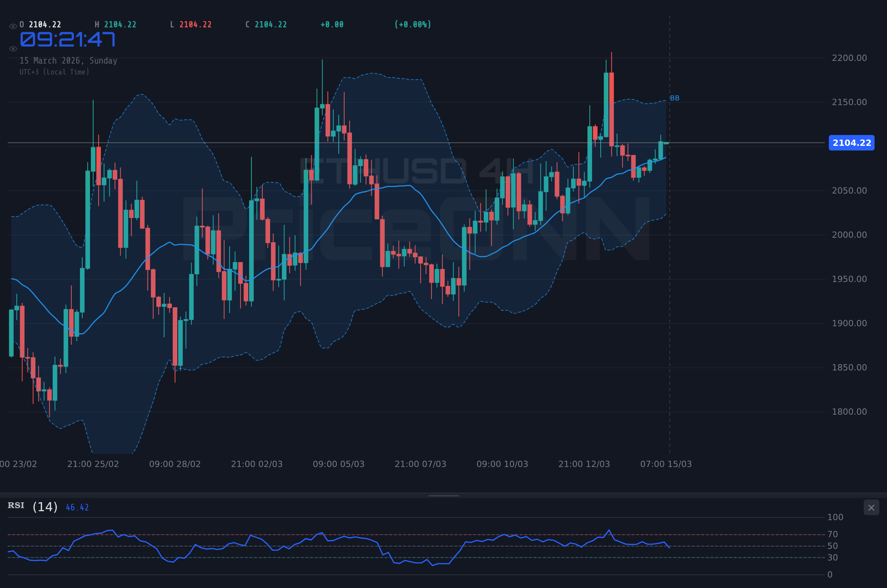Click the 07:00 15/03 time axis label
This screenshot has width=887, height=588.
pyautogui.click(x=665, y=464)
